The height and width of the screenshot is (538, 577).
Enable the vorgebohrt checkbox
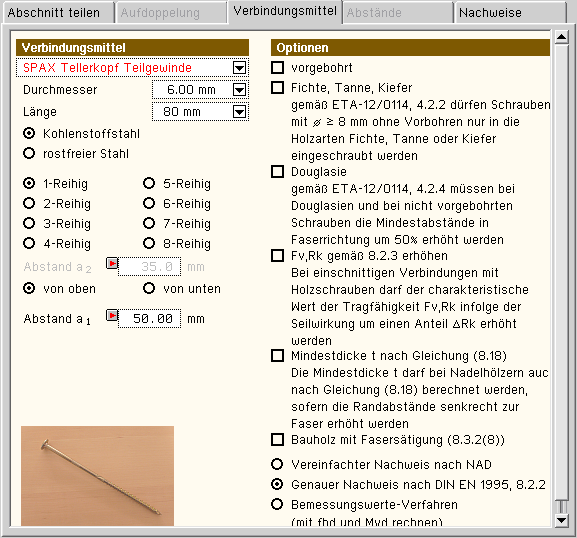pos(277,67)
